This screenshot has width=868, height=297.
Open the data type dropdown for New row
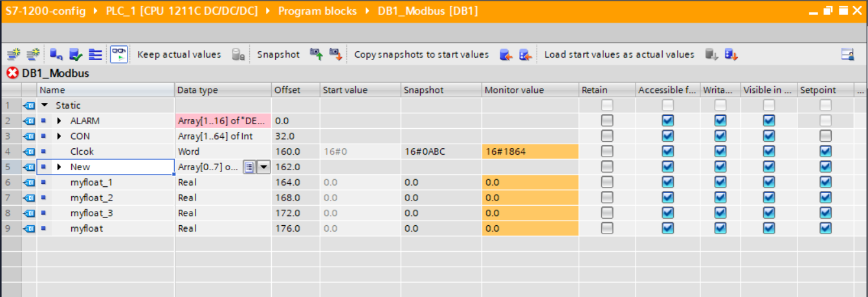[263, 167]
